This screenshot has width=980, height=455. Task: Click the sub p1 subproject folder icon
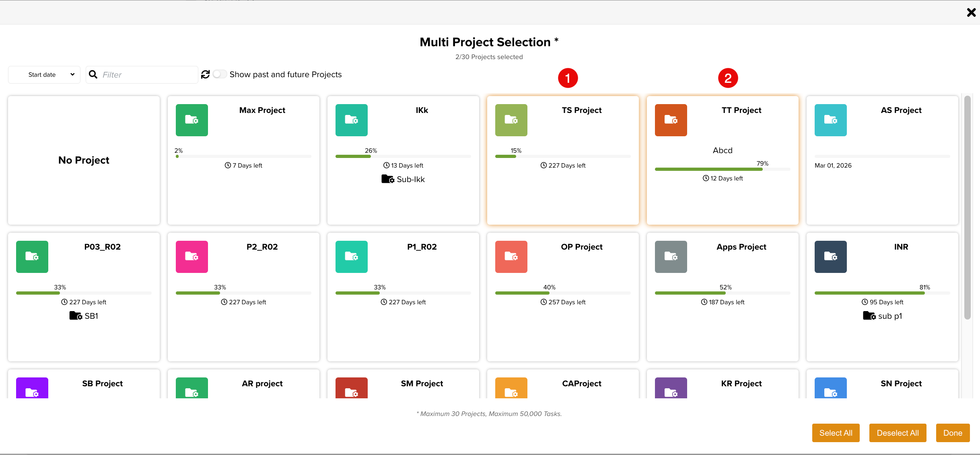[x=869, y=316]
